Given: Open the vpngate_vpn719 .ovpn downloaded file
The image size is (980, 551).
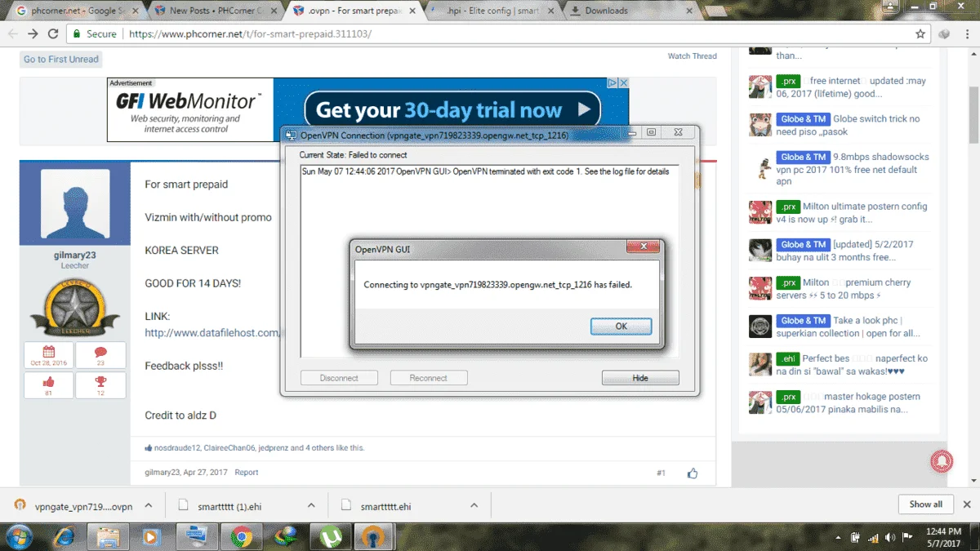Looking at the screenshot, I should point(73,506).
